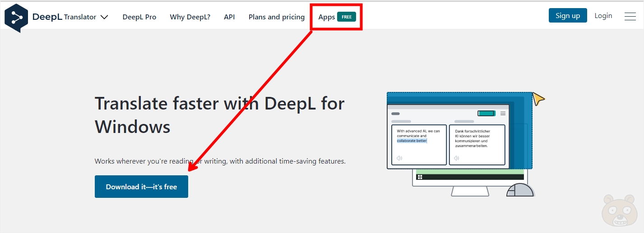Click the English sample text box
Image resolution: width=644 pixels, height=233 pixels.
419,145
